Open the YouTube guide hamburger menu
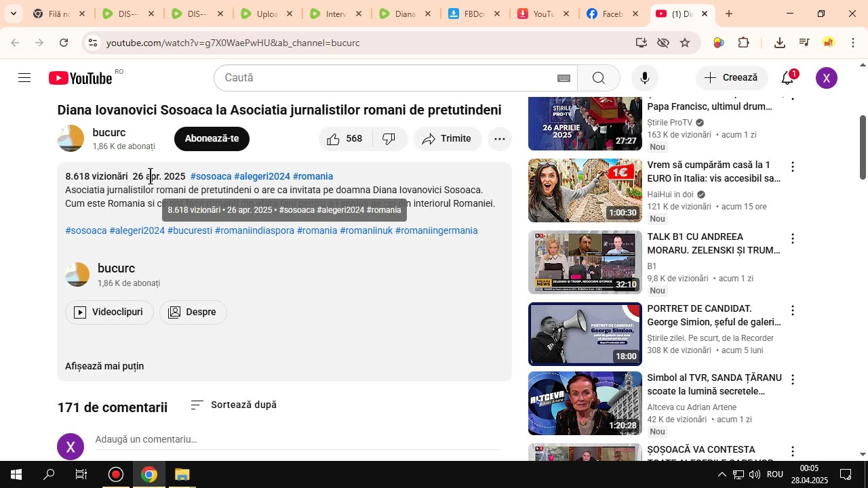Viewport: 868px width, 488px height. coord(24,78)
